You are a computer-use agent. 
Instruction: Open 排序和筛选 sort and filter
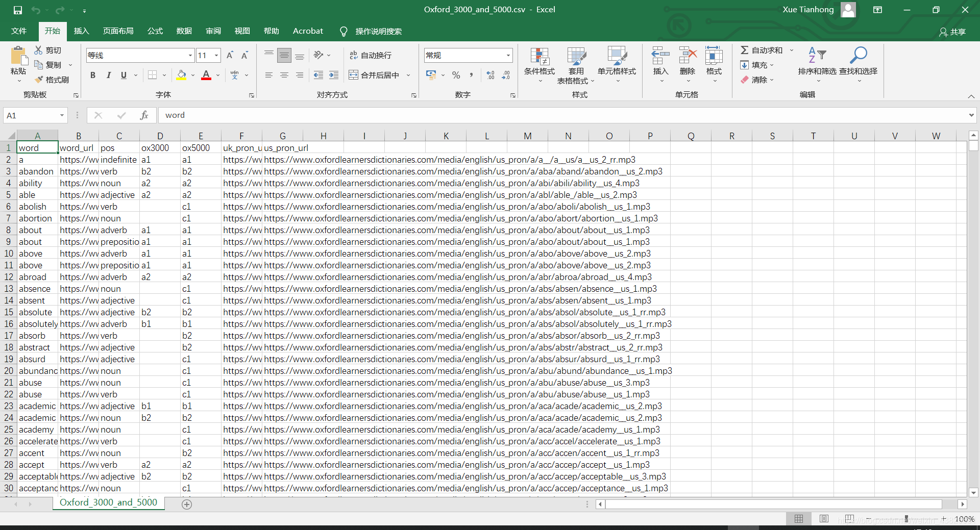[817, 65]
